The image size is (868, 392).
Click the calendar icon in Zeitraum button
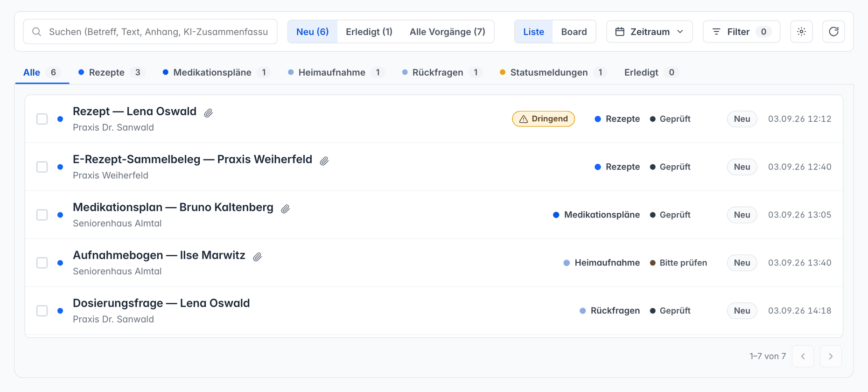tap(620, 32)
